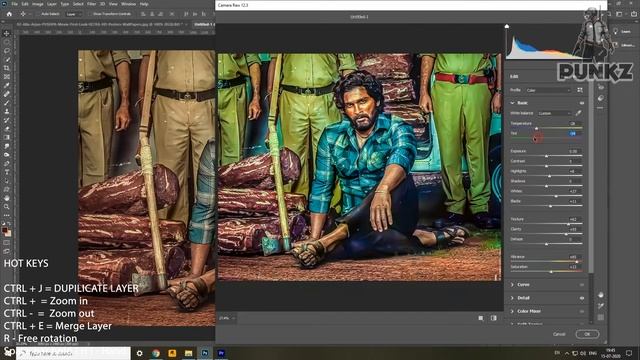
Task: Toggle before/after view icon below the preview
Action: [493, 318]
